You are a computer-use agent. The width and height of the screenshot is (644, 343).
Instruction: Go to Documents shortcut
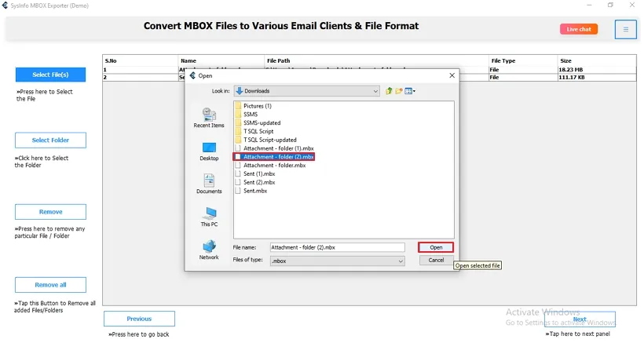209,184
